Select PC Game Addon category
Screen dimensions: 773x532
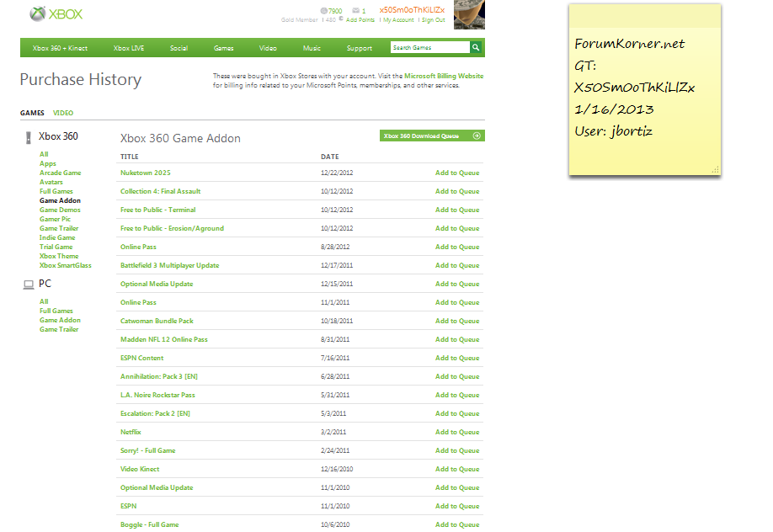(x=60, y=320)
